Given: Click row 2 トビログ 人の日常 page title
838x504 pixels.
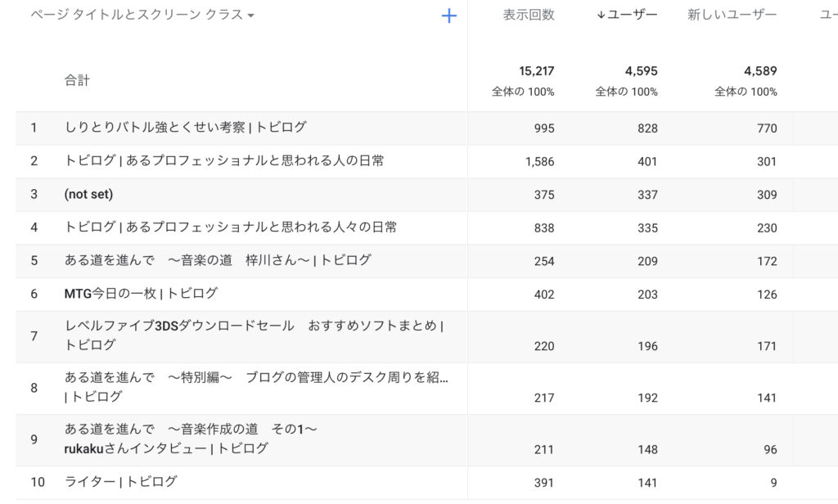Looking at the screenshot, I should 224,161.
